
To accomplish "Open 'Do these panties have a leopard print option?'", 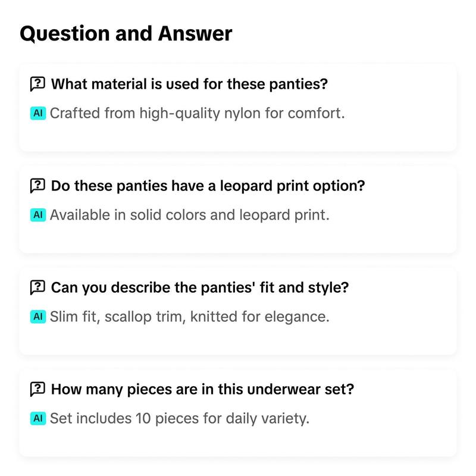I will 208,186.
